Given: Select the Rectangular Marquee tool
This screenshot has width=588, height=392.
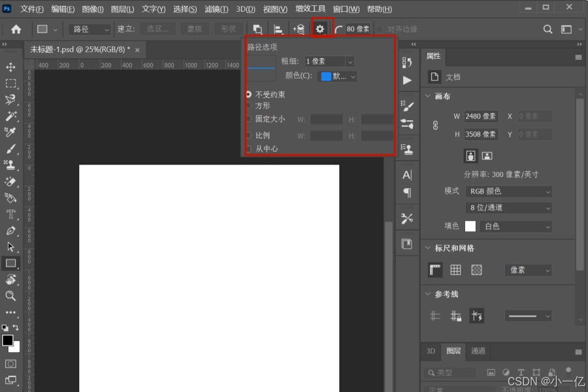Looking at the screenshot, I should coord(10,83).
